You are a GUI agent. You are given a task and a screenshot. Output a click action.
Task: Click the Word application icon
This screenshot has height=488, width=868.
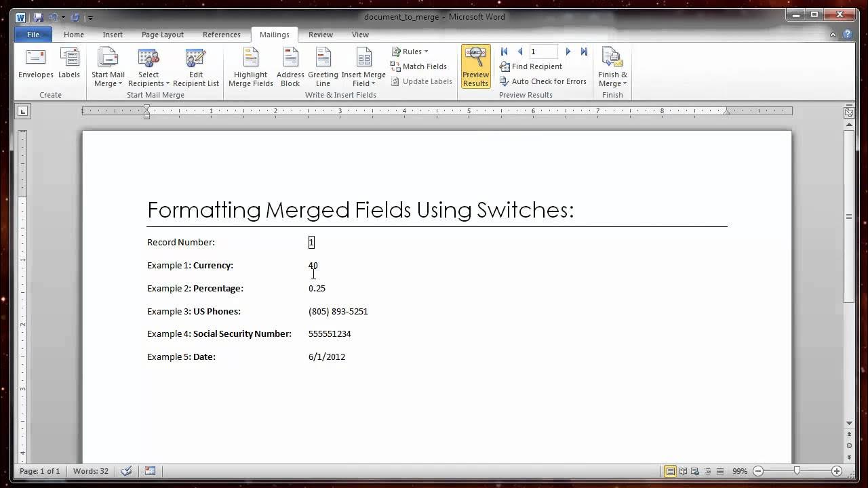[x=20, y=17]
